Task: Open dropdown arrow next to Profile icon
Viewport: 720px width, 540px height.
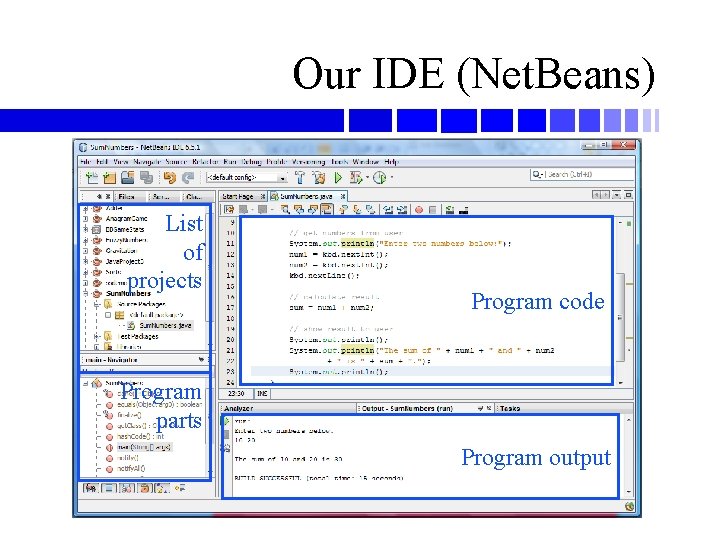Action: (x=391, y=178)
